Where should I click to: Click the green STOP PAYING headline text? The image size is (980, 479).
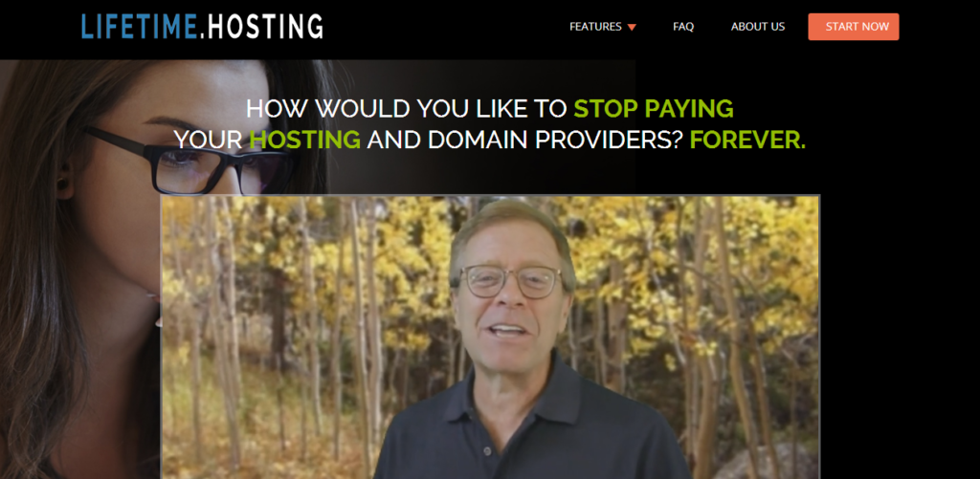pyautogui.click(x=653, y=109)
